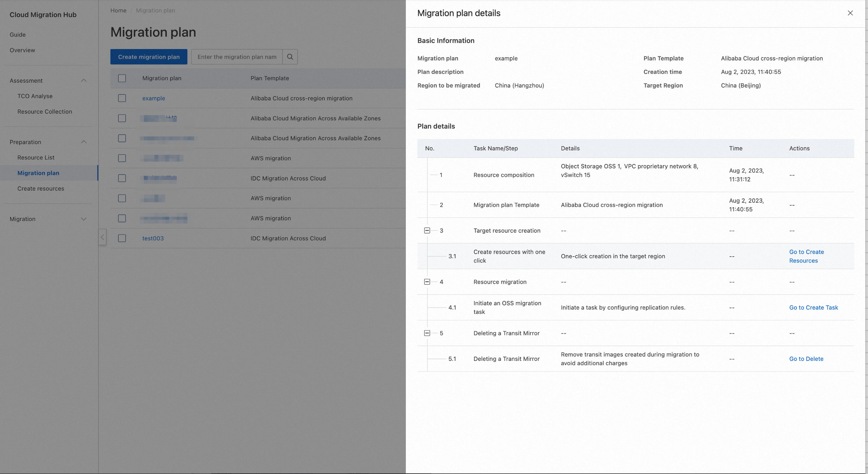Collapse step 3 Target resource creation
This screenshot has width=868, height=474.
(427, 230)
